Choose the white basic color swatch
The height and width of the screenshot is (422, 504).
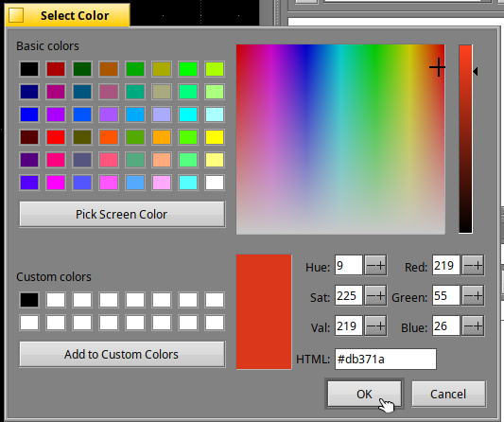(215, 183)
